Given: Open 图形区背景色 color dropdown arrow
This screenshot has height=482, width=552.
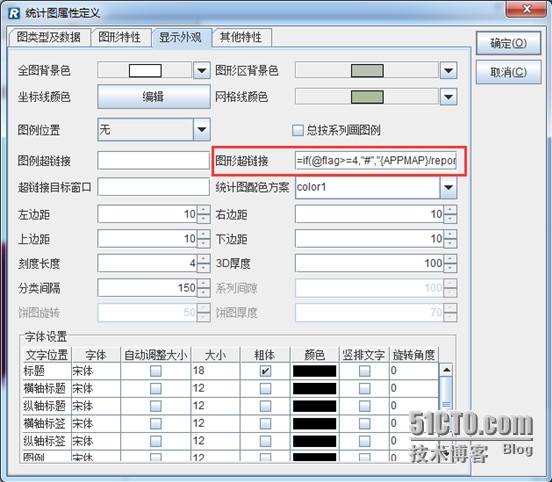Looking at the screenshot, I should coord(448,70).
